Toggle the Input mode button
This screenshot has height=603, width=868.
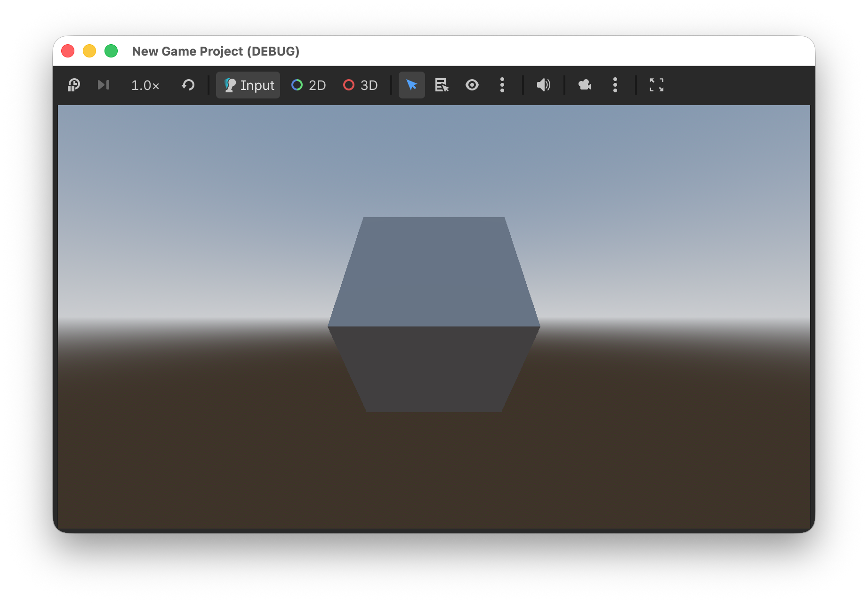tap(248, 85)
